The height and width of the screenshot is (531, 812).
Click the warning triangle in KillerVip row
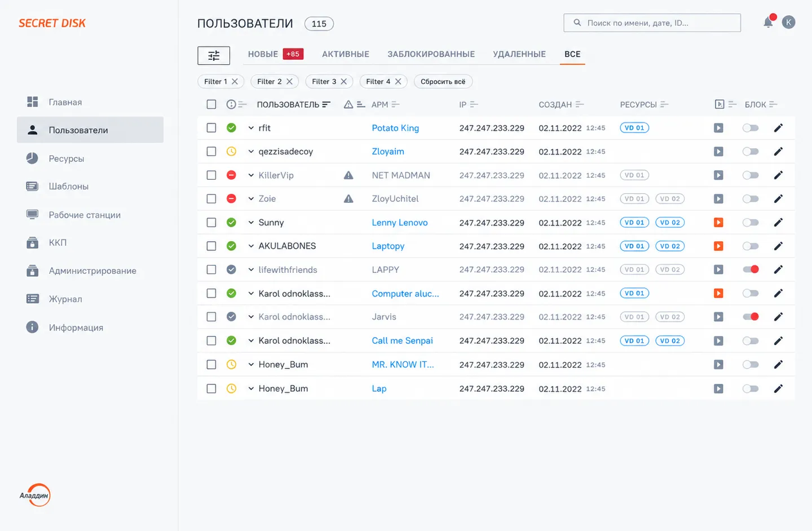(x=348, y=175)
